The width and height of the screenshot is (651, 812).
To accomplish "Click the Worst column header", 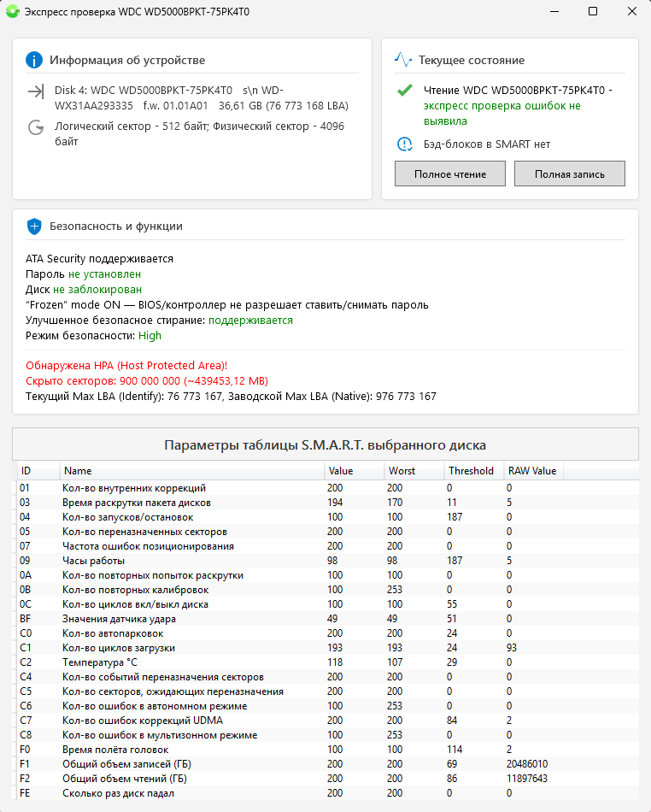I will tap(413, 471).
